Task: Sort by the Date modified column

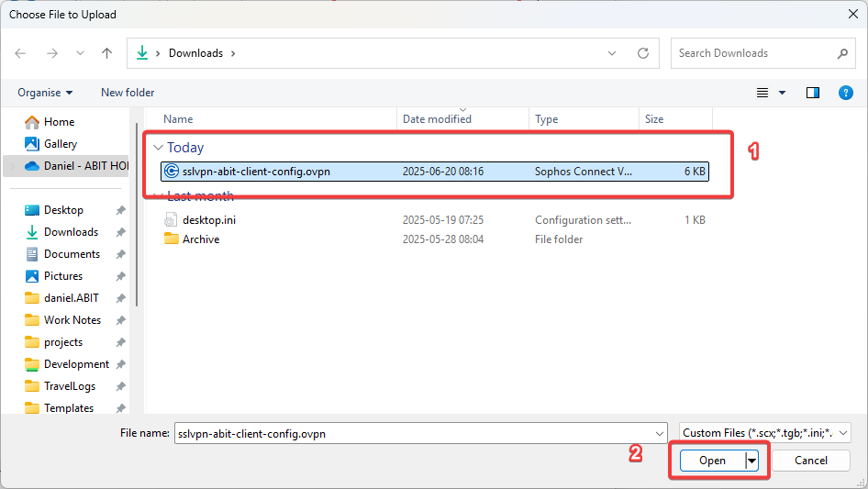Action: click(x=437, y=119)
